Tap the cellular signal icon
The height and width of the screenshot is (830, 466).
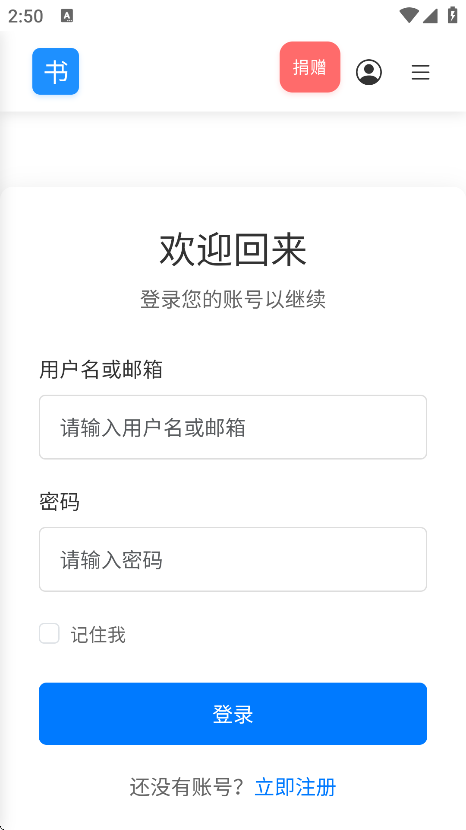coord(430,16)
